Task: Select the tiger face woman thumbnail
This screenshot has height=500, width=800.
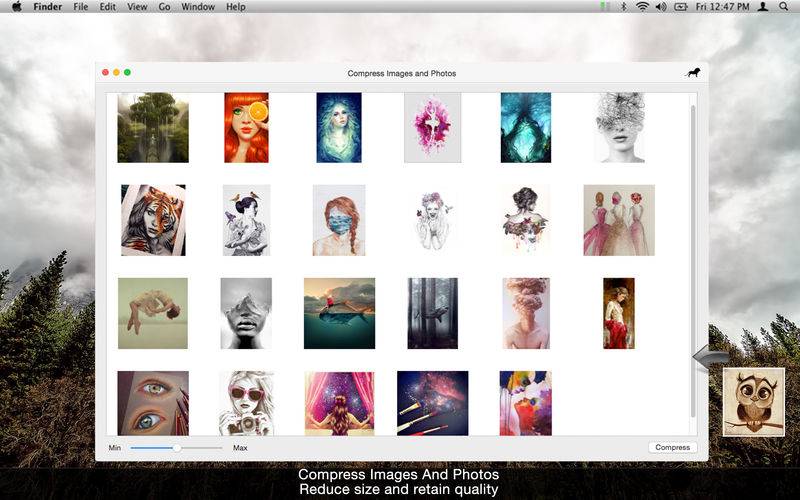Action: point(153,220)
